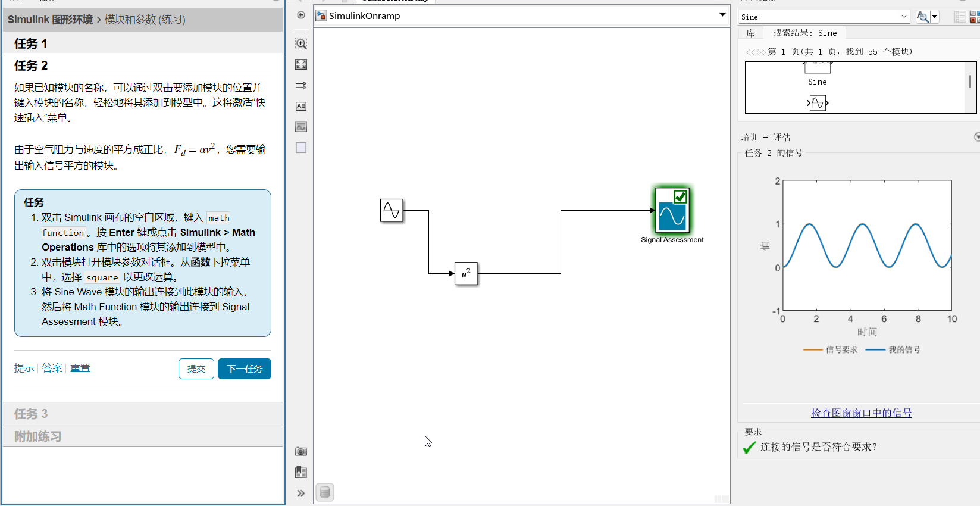
Task: Open search options dropdown arrow beside magnifier
Action: pyautogui.click(x=934, y=17)
